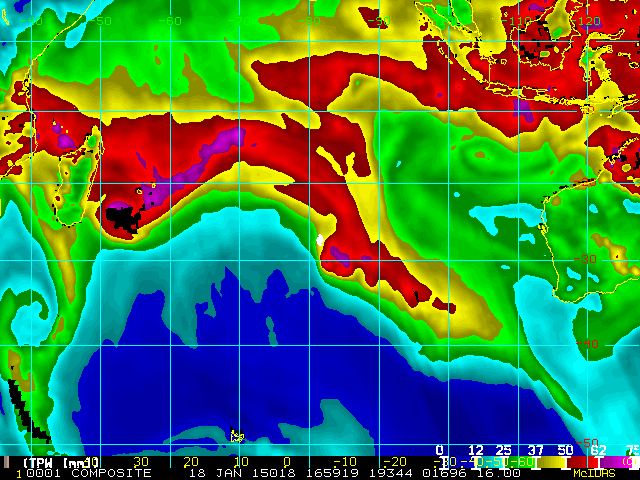
Task: Click the white 12 on color scale
Action: click(476, 450)
